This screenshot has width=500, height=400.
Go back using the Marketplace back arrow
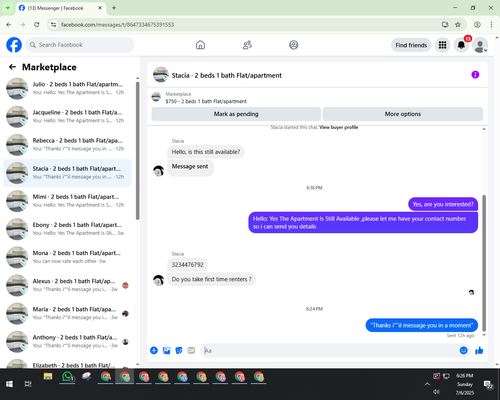12,67
